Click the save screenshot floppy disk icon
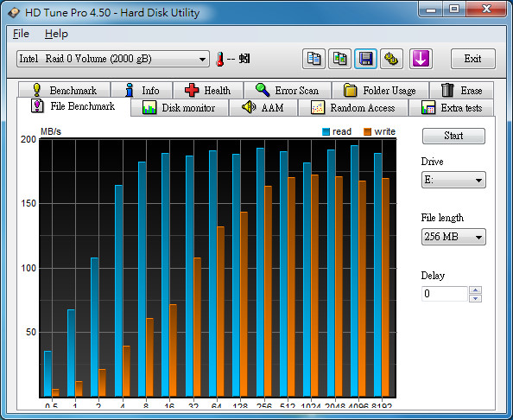Screen dimensions: 513x420 coord(365,59)
